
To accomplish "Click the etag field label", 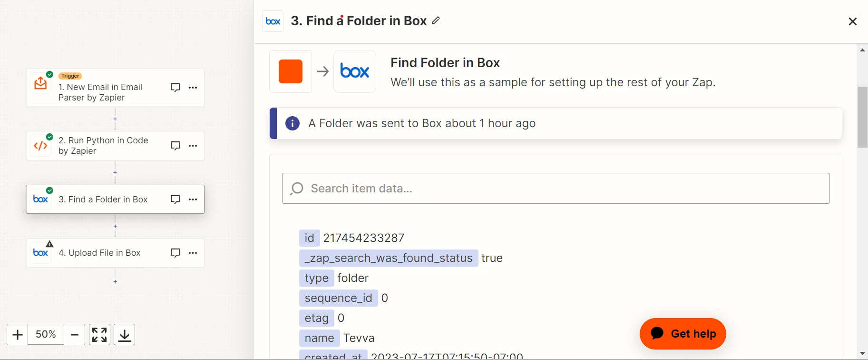I will coord(317,318).
